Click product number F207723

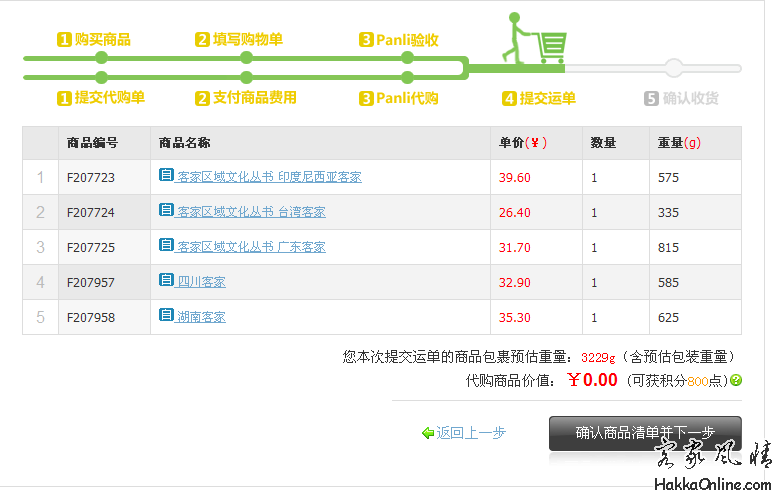coord(91,178)
